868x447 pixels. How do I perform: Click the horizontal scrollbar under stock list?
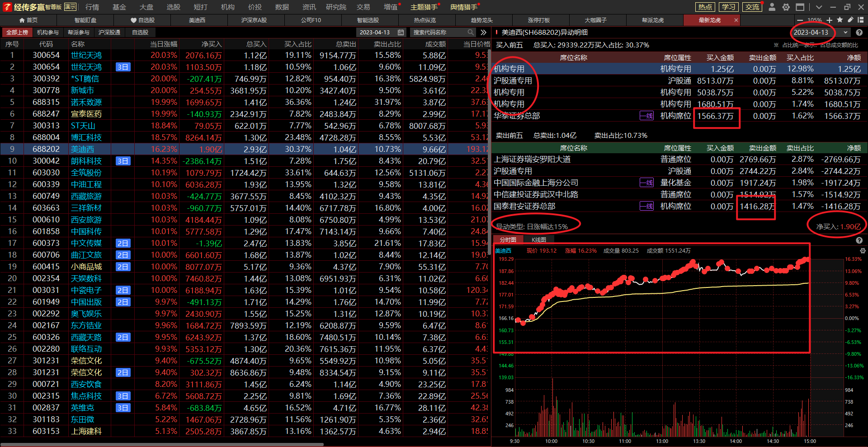(162, 444)
